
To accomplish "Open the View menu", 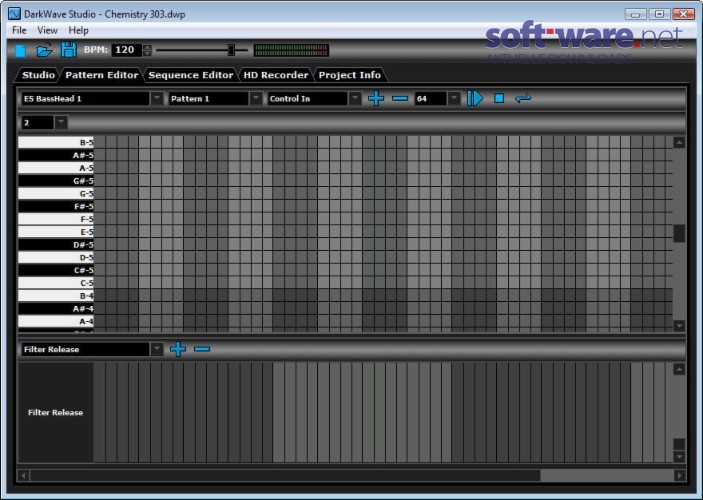I will click(x=47, y=30).
